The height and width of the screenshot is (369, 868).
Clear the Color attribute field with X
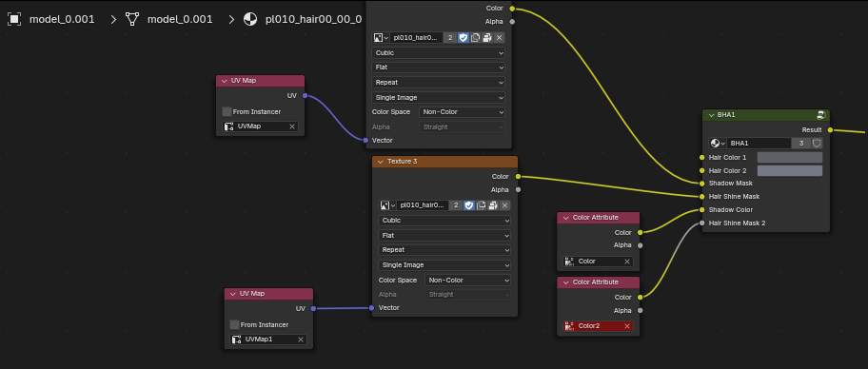click(x=627, y=262)
